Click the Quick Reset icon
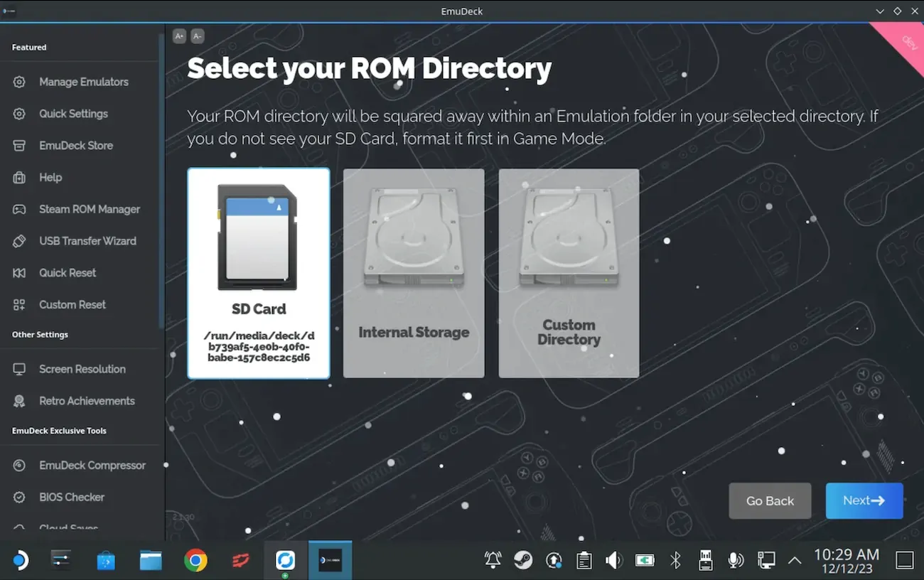 point(19,273)
